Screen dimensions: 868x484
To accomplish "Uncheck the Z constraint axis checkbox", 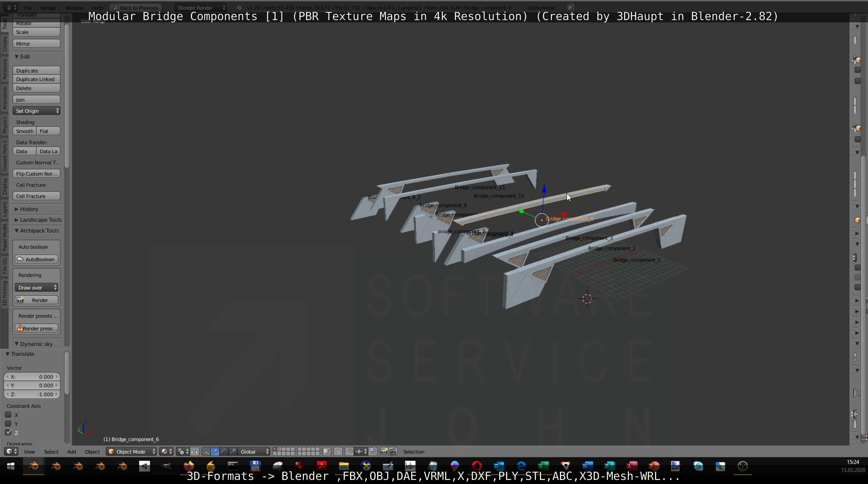I will [x=8, y=433].
